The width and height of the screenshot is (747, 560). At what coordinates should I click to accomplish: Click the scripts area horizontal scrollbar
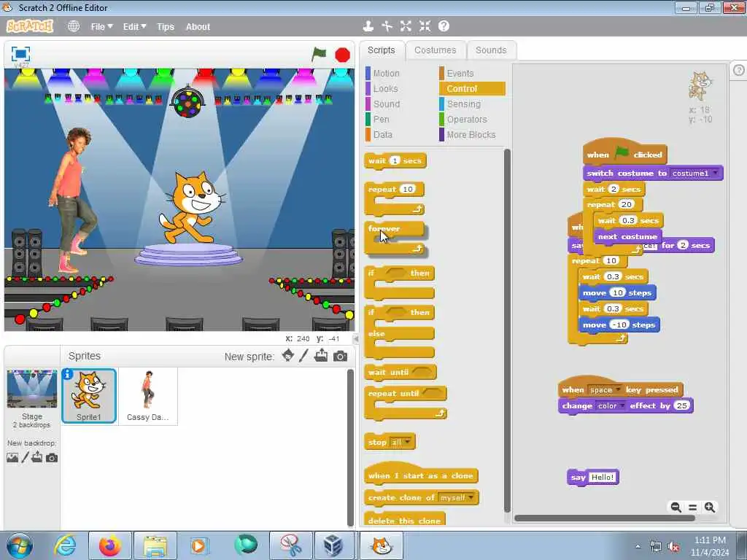click(x=604, y=518)
